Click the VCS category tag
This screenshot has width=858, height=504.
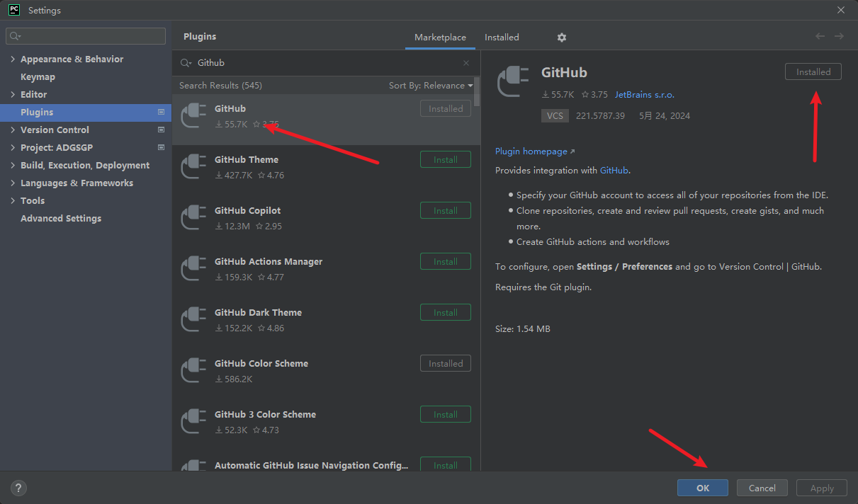555,116
